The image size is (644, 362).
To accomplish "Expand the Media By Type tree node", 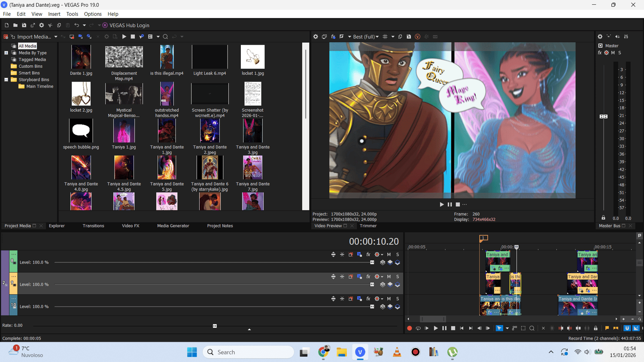I will (x=6, y=53).
